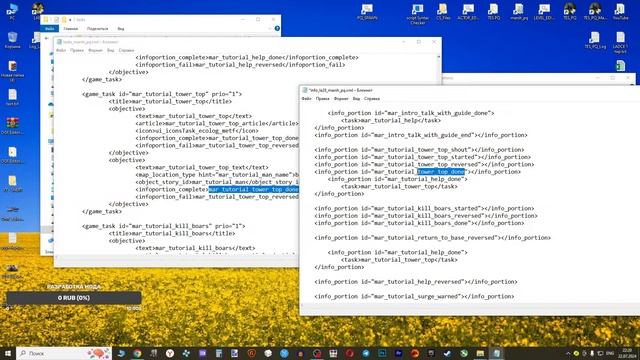Open Yandex Browser from the taskbar

point(170,353)
